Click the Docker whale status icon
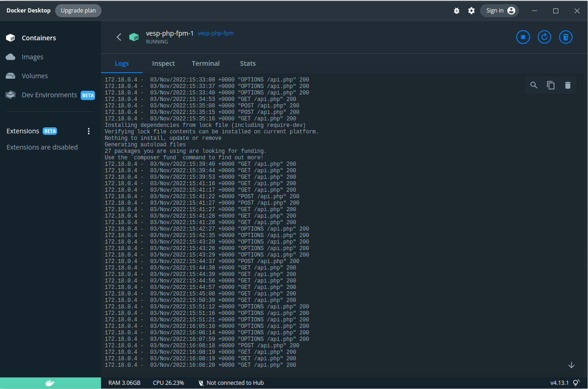 pyautogui.click(x=50, y=383)
